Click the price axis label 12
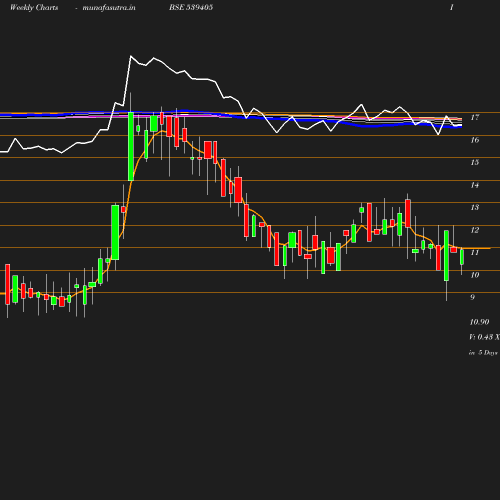 (475, 230)
